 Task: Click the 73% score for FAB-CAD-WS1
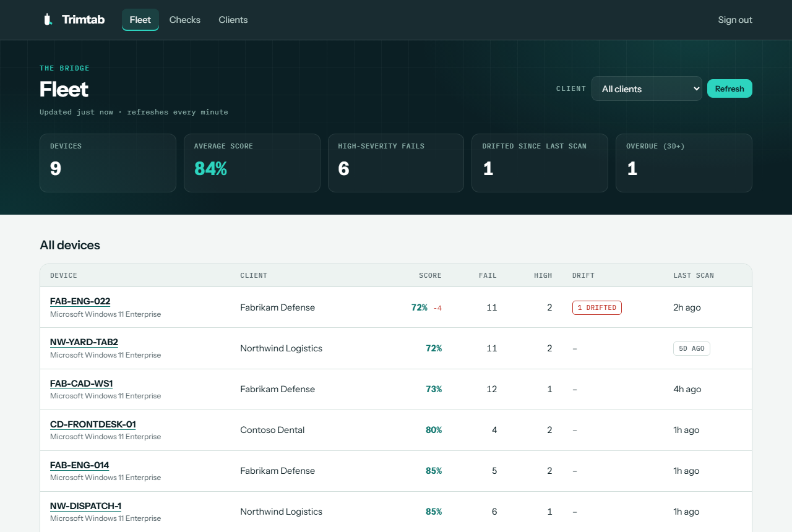tap(434, 389)
